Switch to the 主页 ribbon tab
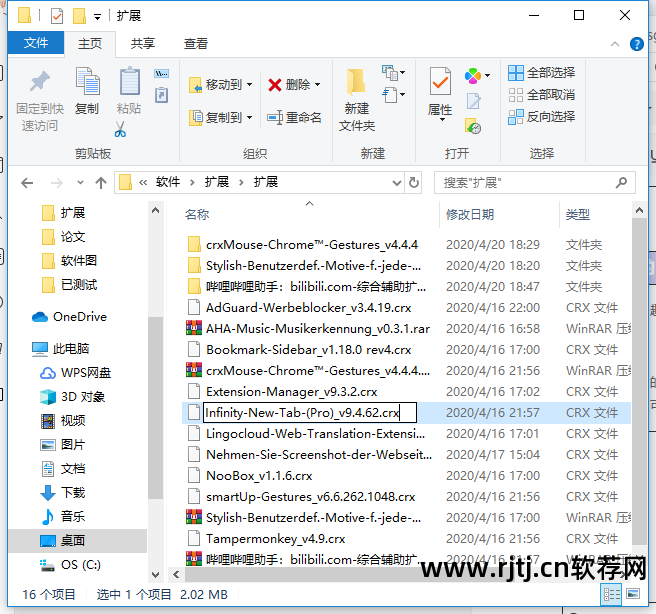This screenshot has height=614, width=656. (90, 43)
